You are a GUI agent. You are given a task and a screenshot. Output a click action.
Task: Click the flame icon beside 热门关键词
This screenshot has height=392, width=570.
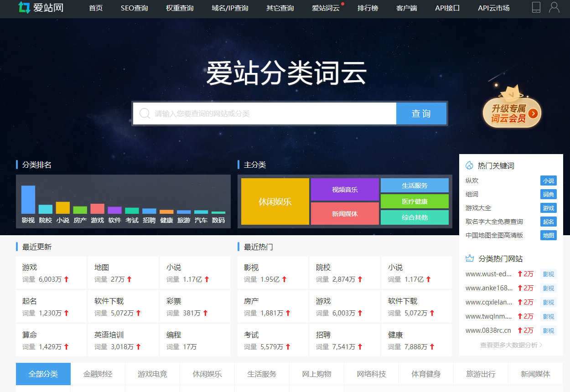[x=469, y=165]
